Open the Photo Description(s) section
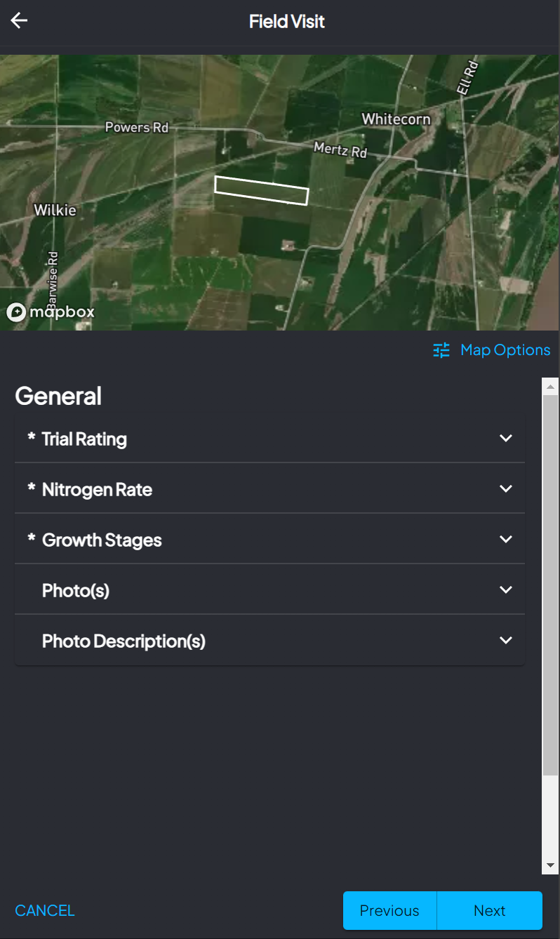Image resolution: width=560 pixels, height=939 pixels. pos(269,640)
